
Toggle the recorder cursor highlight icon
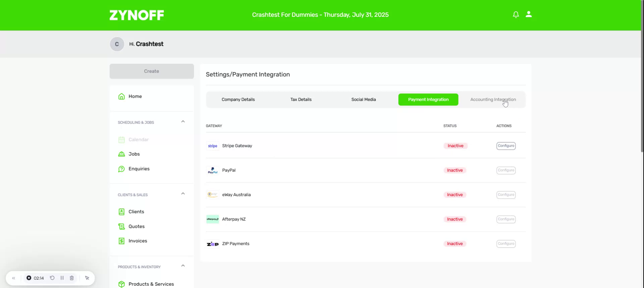[87, 278]
